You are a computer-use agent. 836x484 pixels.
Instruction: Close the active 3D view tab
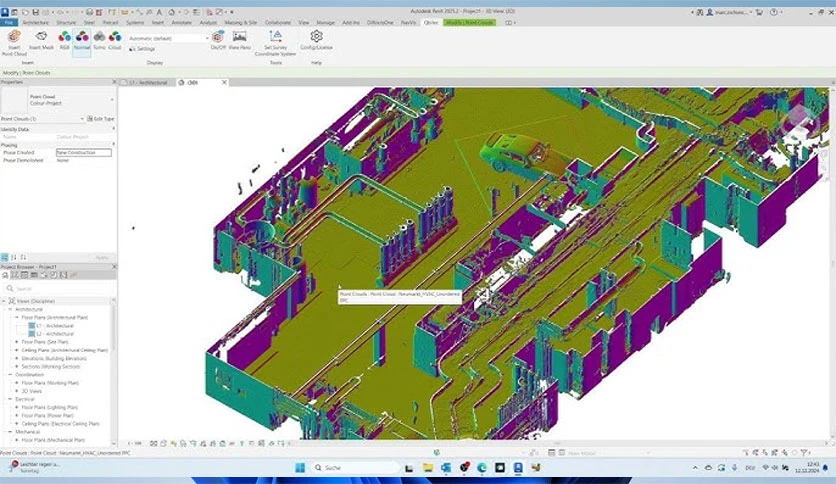coord(224,82)
